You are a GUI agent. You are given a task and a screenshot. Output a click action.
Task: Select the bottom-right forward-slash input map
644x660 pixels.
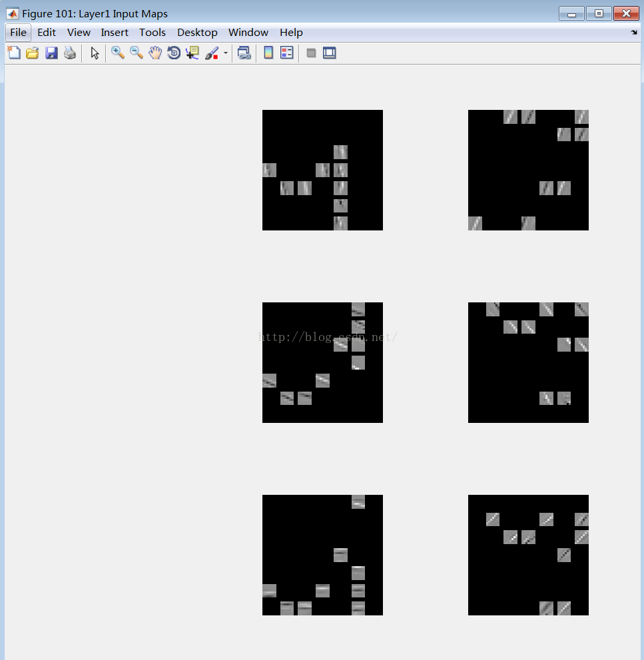pos(528,555)
